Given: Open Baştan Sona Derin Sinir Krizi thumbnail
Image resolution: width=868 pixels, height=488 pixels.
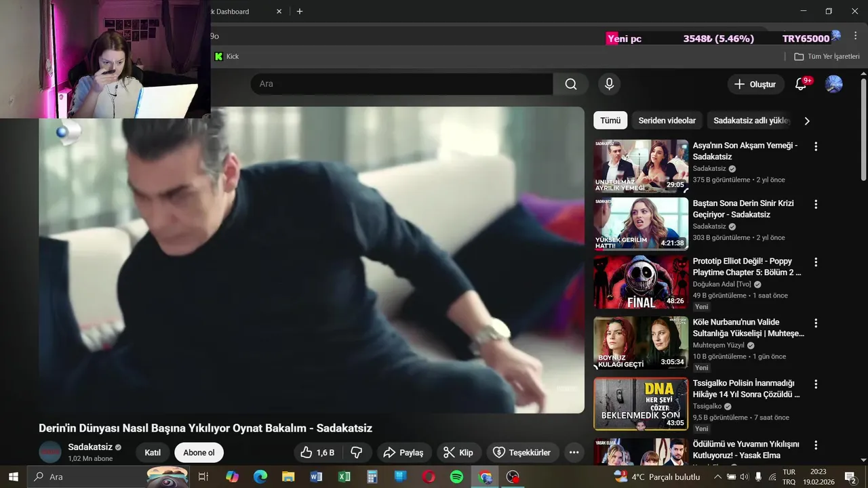Looking at the screenshot, I should pyautogui.click(x=641, y=224).
